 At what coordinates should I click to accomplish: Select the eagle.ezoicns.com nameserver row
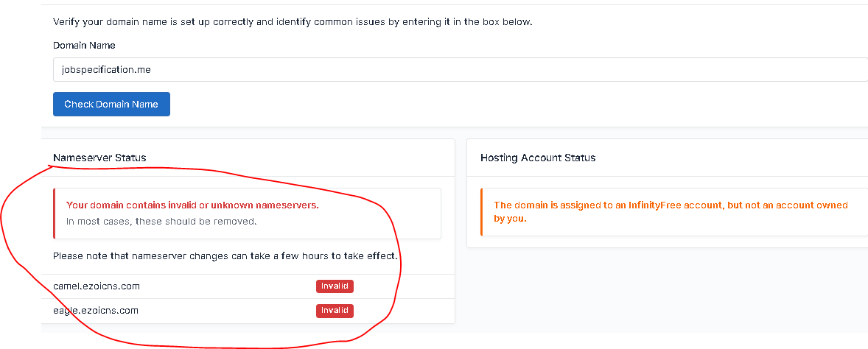(x=248, y=311)
